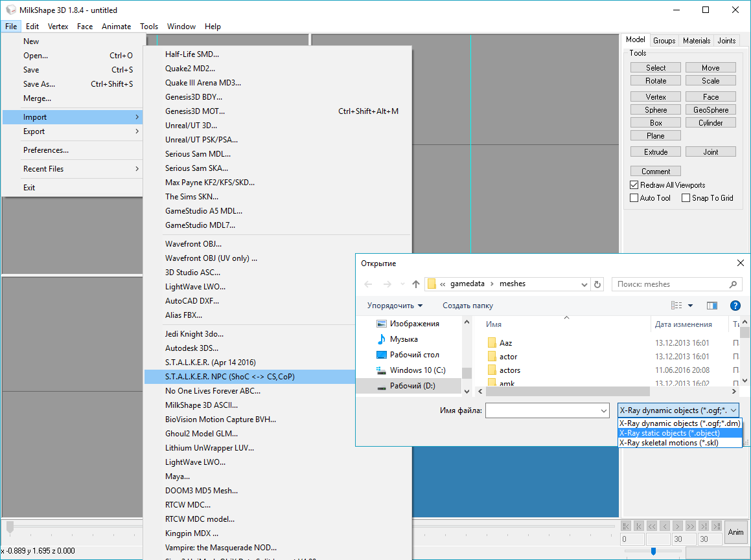The height and width of the screenshot is (560, 751).
Task: Expand the file type filter dropdown
Action: 734,410
